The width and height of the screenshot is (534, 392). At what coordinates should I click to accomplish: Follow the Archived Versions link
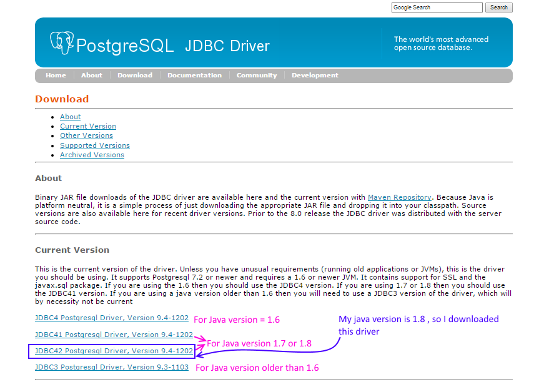point(92,155)
